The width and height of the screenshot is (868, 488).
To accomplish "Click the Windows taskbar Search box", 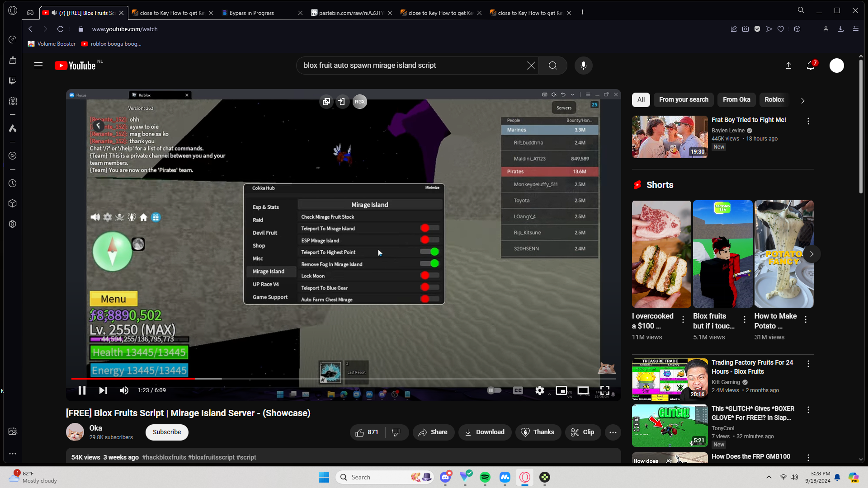I will pos(384,478).
